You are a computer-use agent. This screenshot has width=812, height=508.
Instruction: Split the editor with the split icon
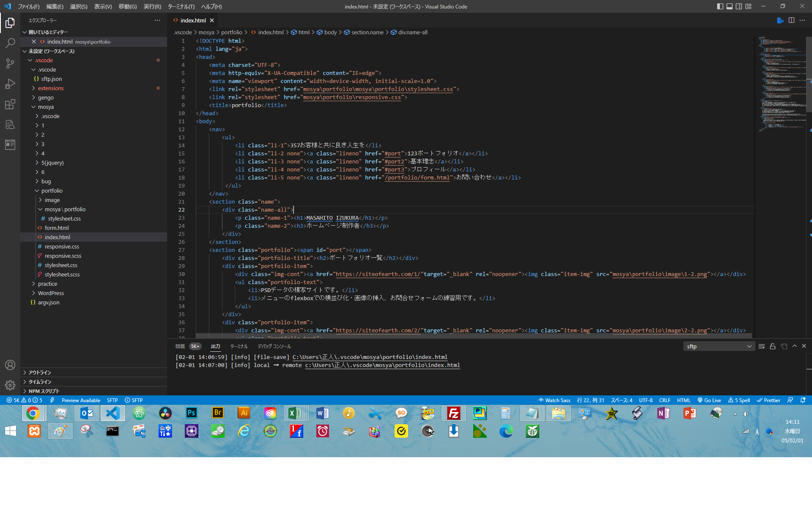click(791, 20)
